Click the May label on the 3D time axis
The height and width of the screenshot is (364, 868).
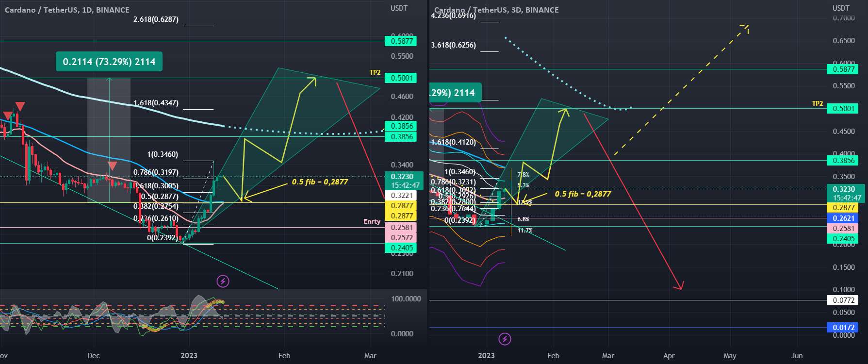point(730,355)
